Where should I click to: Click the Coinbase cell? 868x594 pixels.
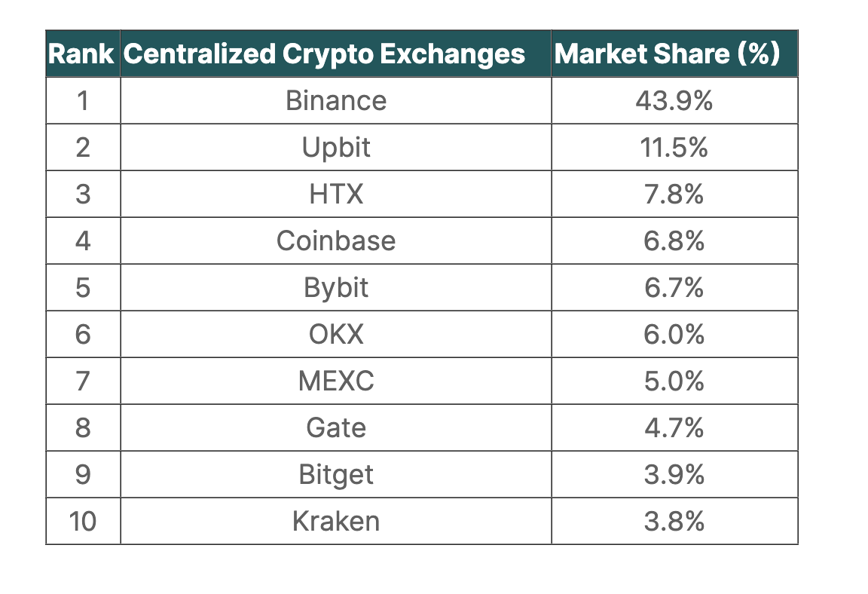[336, 241]
